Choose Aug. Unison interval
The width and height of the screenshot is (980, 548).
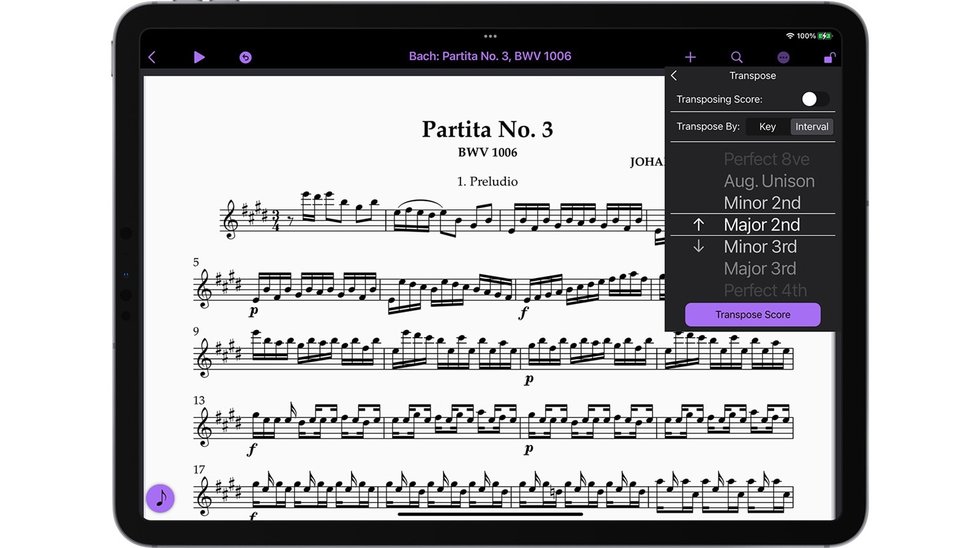click(x=769, y=181)
